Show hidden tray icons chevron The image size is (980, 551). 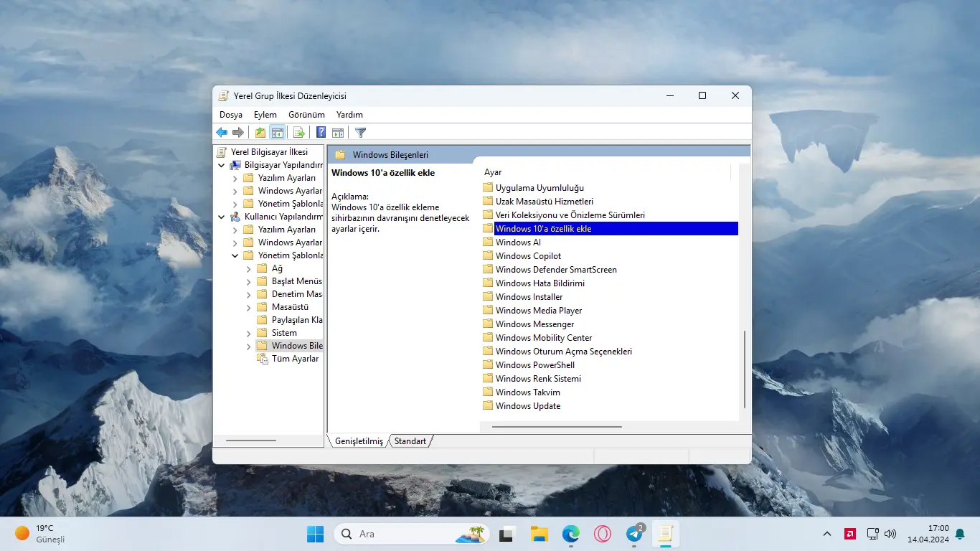click(x=827, y=534)
